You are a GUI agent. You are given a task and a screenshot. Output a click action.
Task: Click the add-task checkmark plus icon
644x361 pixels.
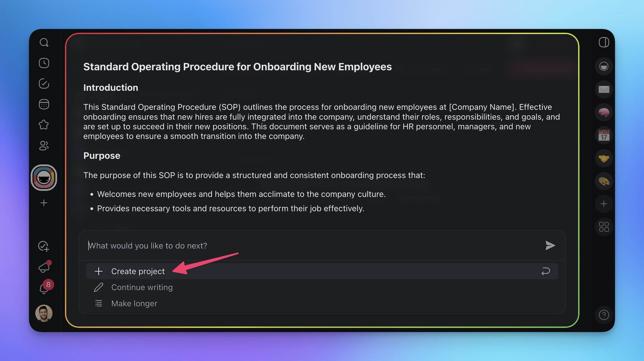pyautogui.click(x=44, y=246)
